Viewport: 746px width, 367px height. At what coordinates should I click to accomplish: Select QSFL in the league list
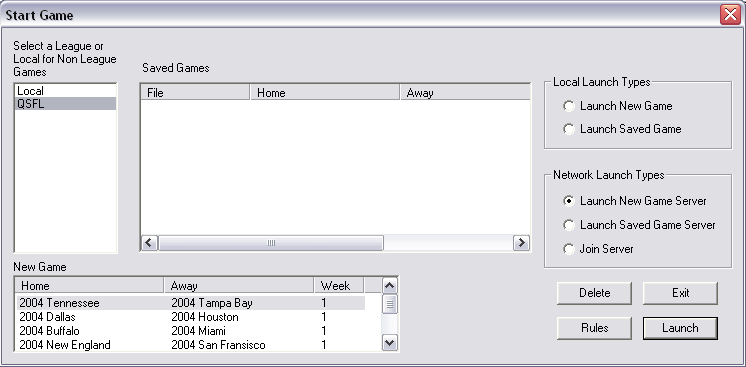[65, 104]
